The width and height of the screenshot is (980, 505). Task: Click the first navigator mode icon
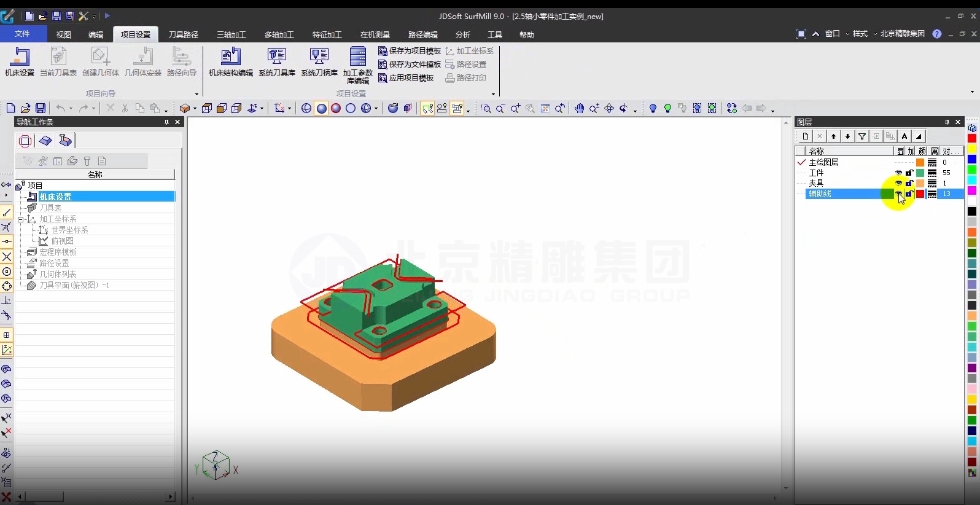click(x=25, y=141)
